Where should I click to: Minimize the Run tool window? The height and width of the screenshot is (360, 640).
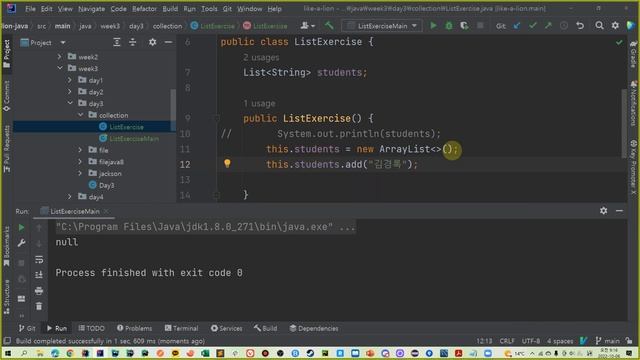click(x=619, y=211)
